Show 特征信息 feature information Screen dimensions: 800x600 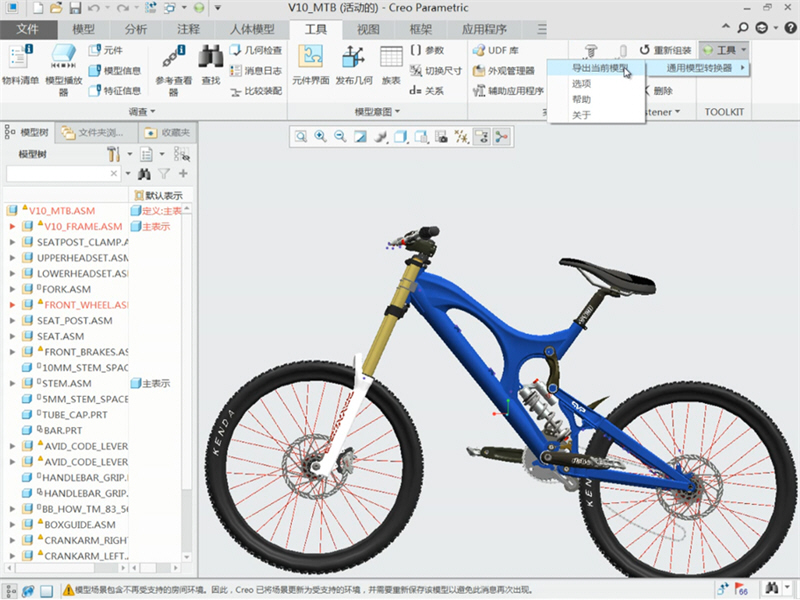pos(114,91)
